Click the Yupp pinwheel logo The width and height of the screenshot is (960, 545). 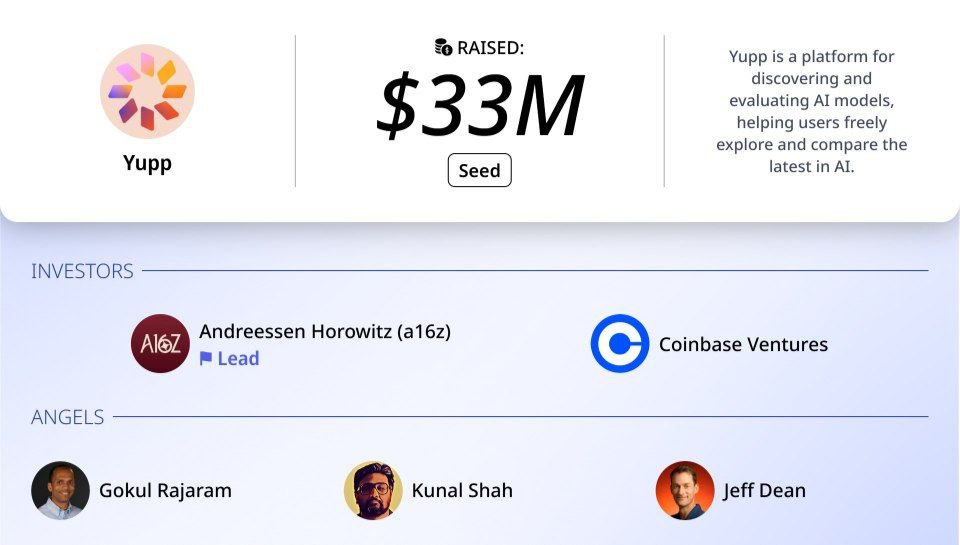(147, 91)
